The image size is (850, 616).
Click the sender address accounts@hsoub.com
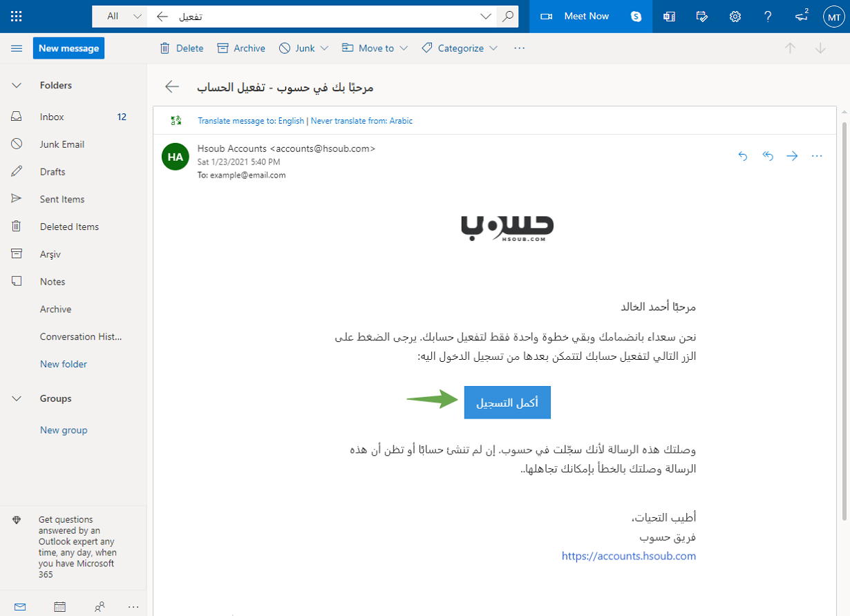pos(323,148)
